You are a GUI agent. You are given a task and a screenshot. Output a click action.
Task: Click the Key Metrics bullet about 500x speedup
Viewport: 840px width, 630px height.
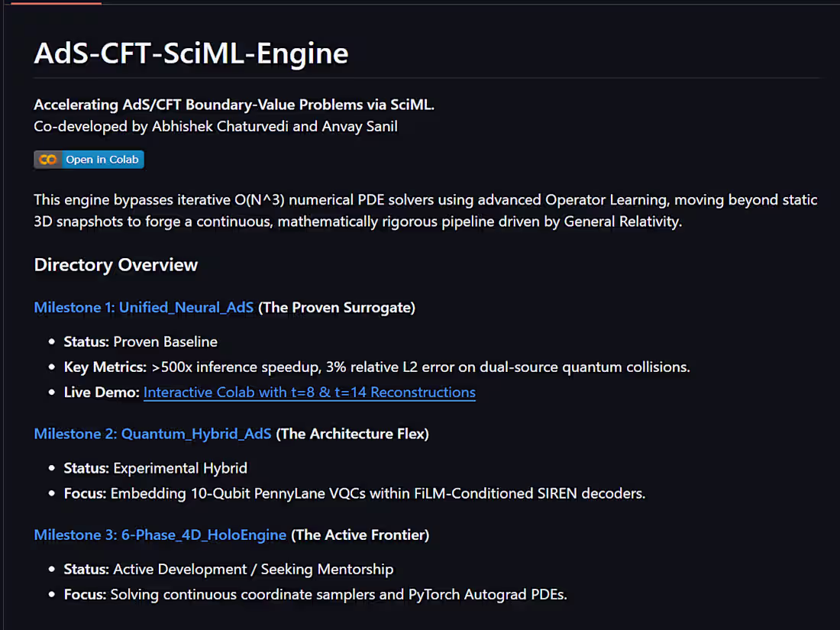[377, 367]
